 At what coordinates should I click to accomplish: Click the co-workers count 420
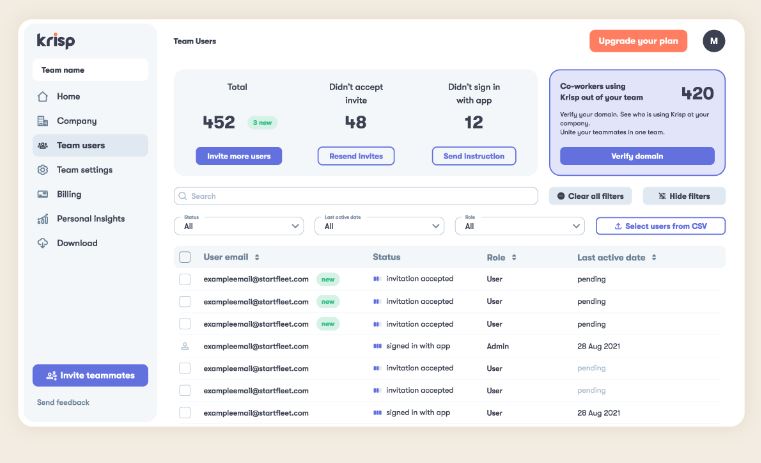click(x=697, y=93)
